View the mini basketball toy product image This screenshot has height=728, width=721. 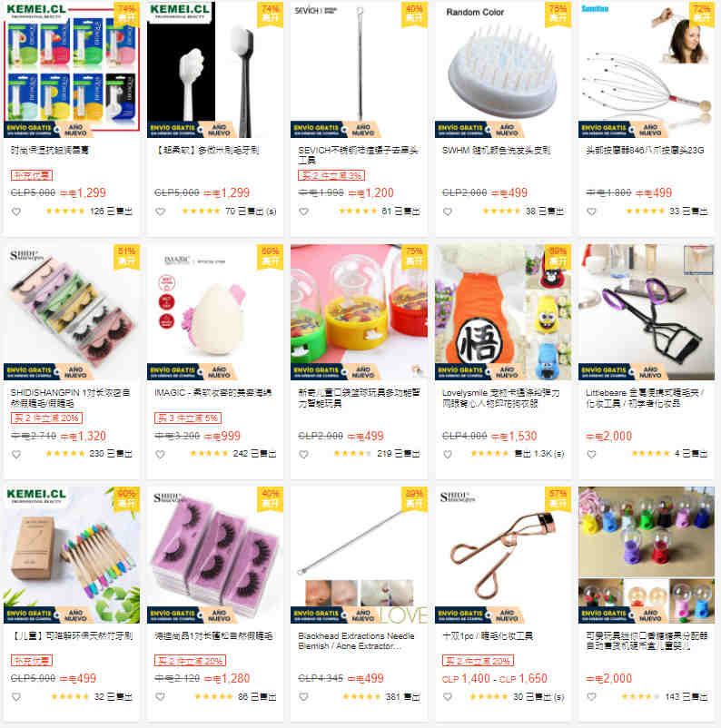359,312
